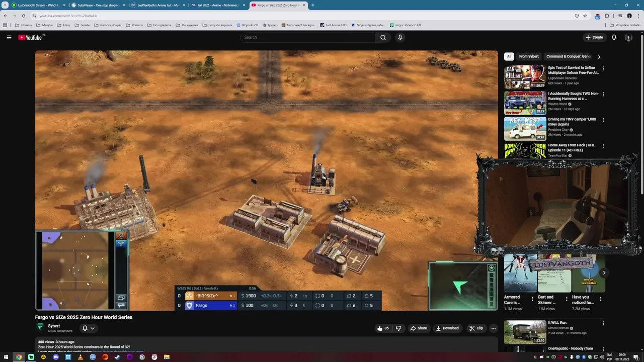This screenshot has width=644, height=362.
Task: Open options for Home Away From Heck video
Action: pyautogui.click(x=603, y=146)
